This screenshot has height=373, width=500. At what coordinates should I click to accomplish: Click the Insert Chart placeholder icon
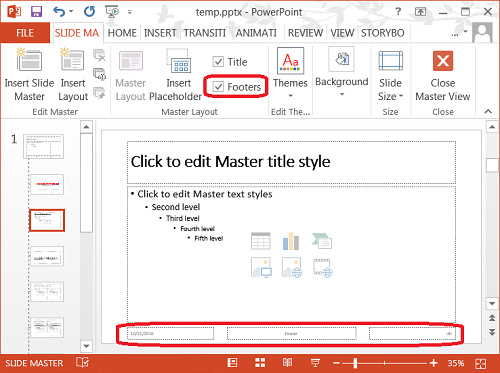click(x=291, y=241)
